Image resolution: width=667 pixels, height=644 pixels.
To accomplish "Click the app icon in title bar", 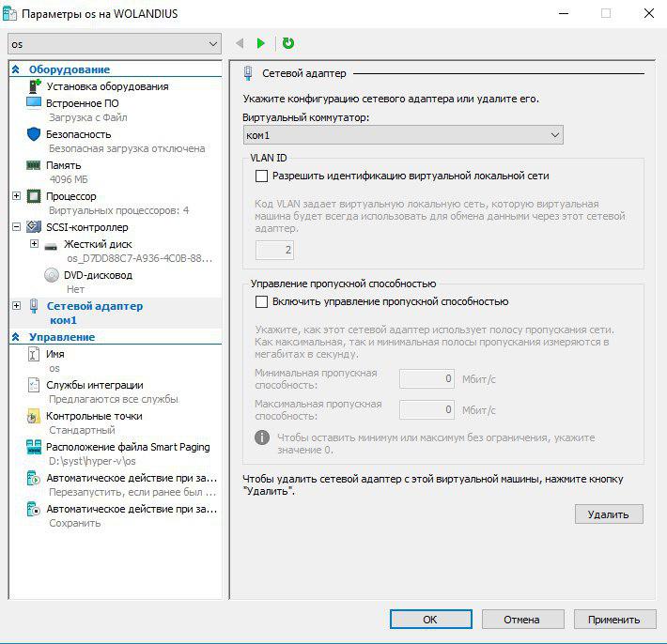I will pos(9,13).
